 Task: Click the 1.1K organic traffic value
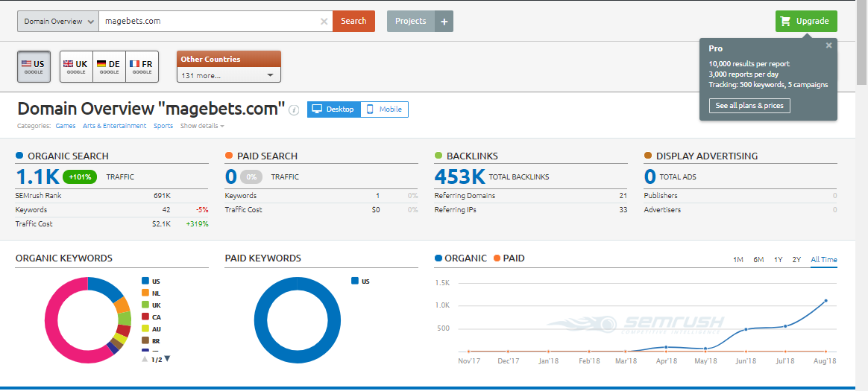(x=37, y=177)
